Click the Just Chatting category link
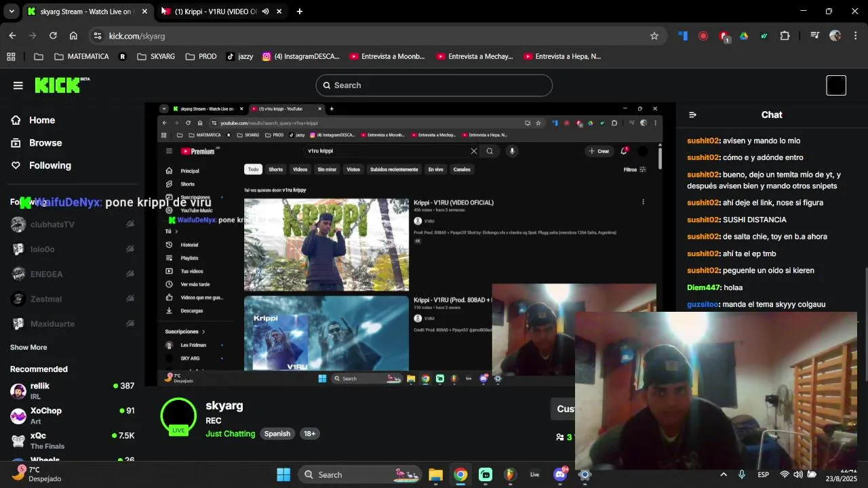 231,434
